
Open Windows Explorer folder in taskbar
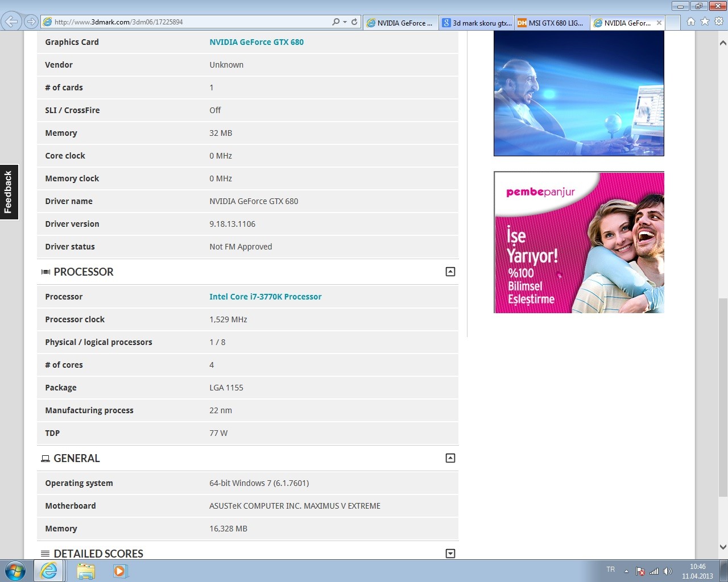pyautogui.click(x=86, y=571)
